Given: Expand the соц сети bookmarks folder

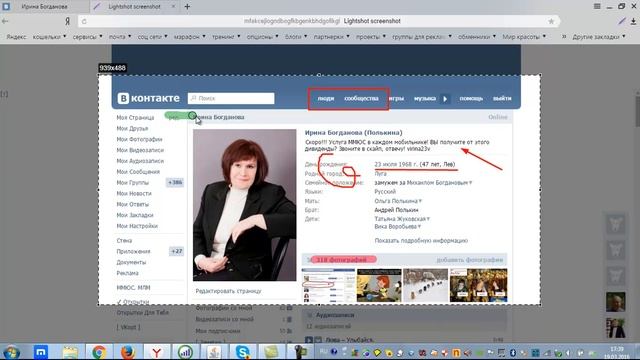Looking at the screenshot, I should (x=152, y=37).
